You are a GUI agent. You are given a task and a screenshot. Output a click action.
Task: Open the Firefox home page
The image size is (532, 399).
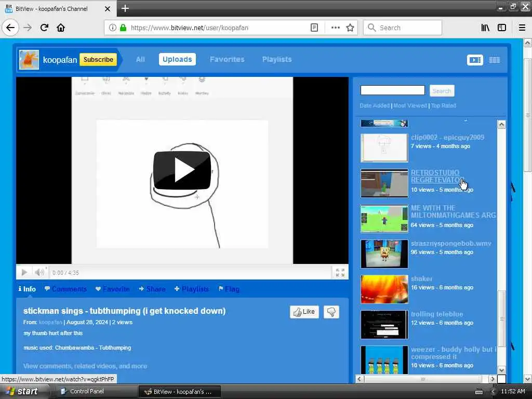[61, 28]
